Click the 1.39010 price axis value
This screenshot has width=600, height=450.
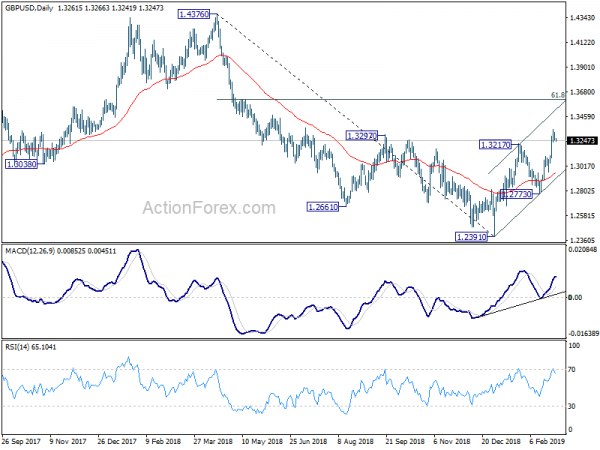[x=582, y=67]
